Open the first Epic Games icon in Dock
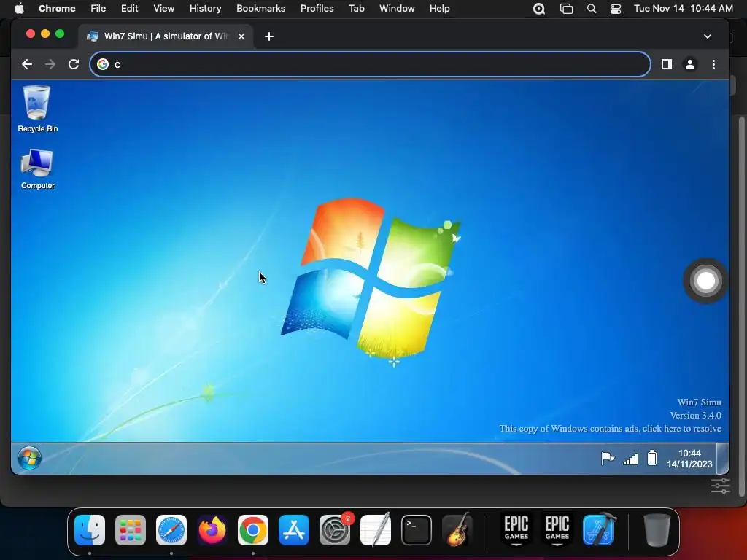Image resolution: width=747 pixels, height=560 pixels. [516, 530]
